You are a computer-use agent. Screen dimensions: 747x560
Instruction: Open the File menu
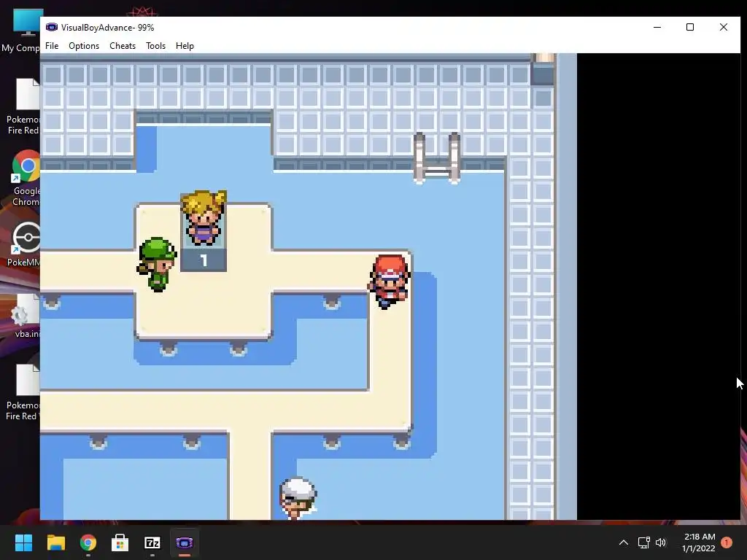click(x=52, y=46)
